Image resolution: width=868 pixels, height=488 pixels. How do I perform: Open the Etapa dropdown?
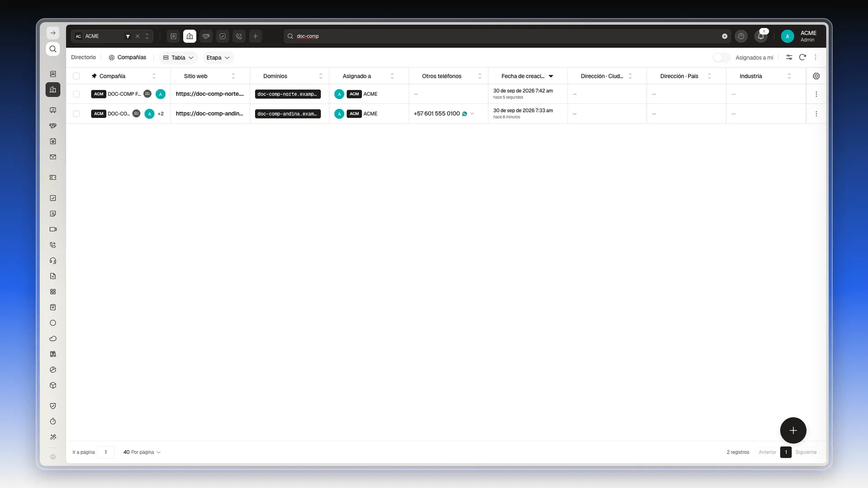click(218, 57)
